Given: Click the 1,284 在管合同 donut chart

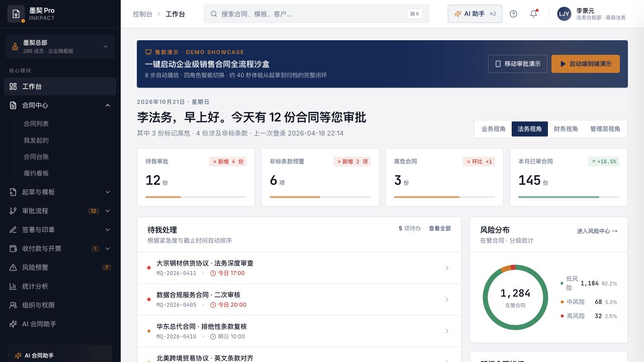Looking at the screenshot, I should coord(515,297).
